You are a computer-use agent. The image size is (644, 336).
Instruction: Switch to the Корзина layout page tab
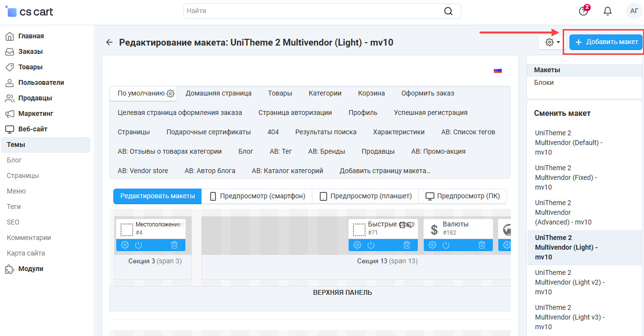371,93
